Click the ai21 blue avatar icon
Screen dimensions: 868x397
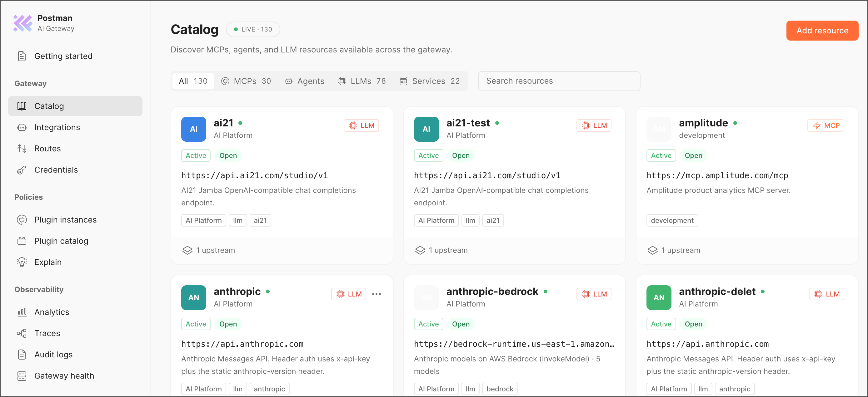click(x=193, y=129)
